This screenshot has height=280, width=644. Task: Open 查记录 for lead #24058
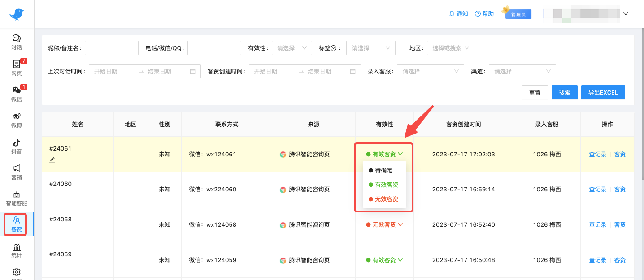(597, 224)
